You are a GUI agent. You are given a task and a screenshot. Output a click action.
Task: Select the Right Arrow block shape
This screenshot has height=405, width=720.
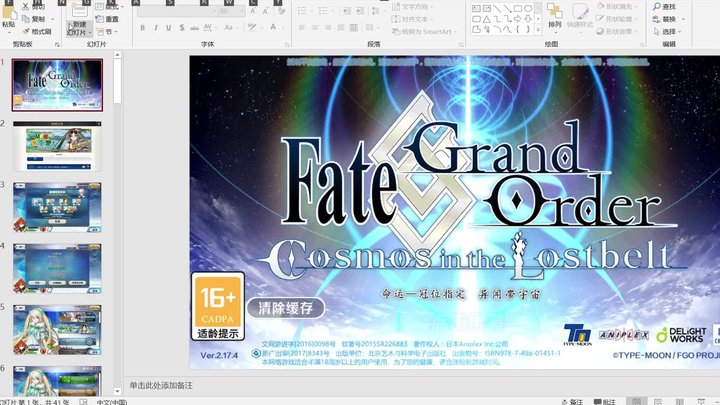(x=518, y=19)
